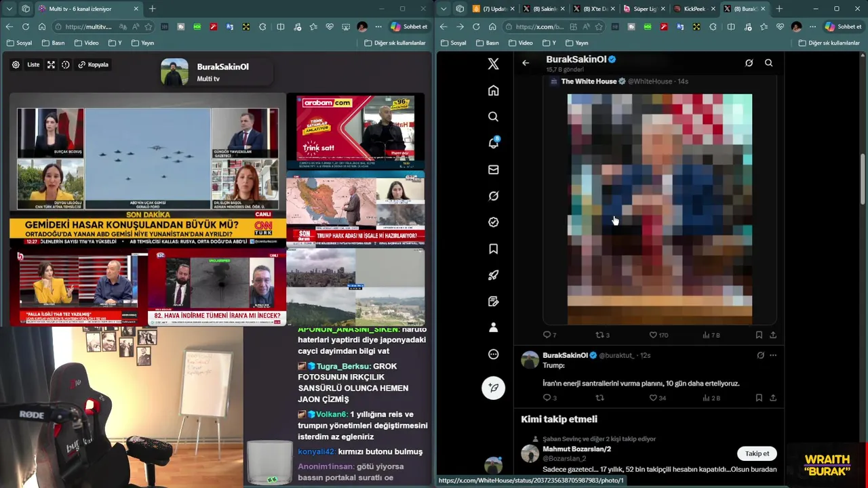This screenshot has height=488, width=868.
Task: Reload the Multi tv browser page
Action: pos(25,26)
